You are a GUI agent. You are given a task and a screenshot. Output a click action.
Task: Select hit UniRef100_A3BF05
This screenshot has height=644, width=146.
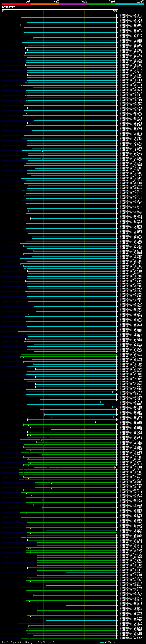pos(131,284)
